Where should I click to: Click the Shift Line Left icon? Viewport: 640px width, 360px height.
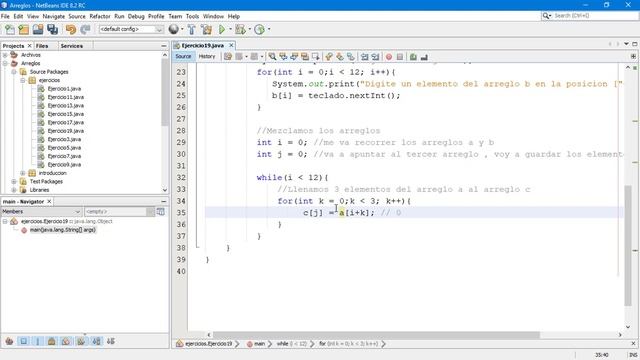pyautogui.click(x=364, y=57)
